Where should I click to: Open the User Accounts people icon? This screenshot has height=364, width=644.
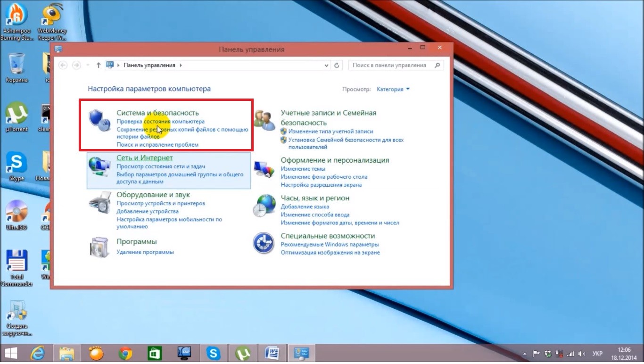pyautogui.click(x=264, y=120)
